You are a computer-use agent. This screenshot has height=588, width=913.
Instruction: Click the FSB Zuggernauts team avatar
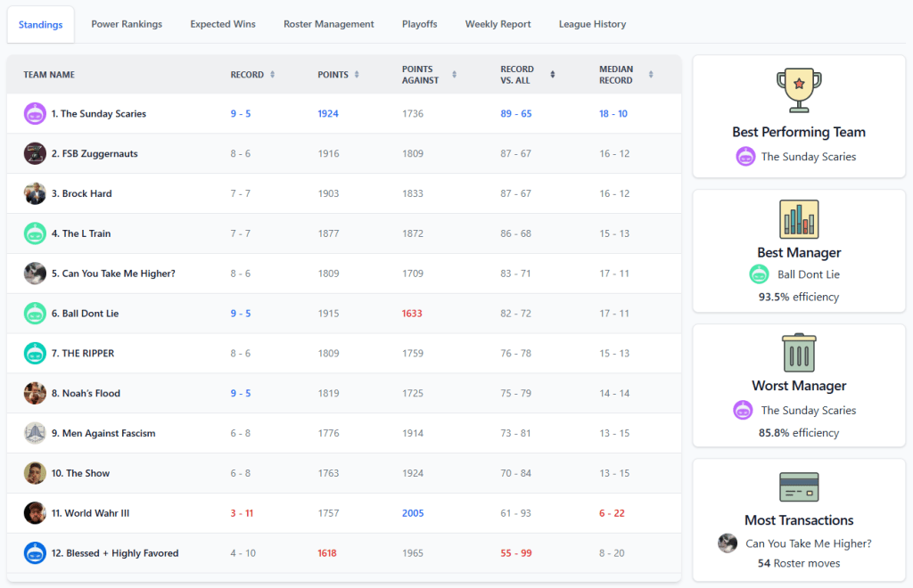[x=35, y=153]
